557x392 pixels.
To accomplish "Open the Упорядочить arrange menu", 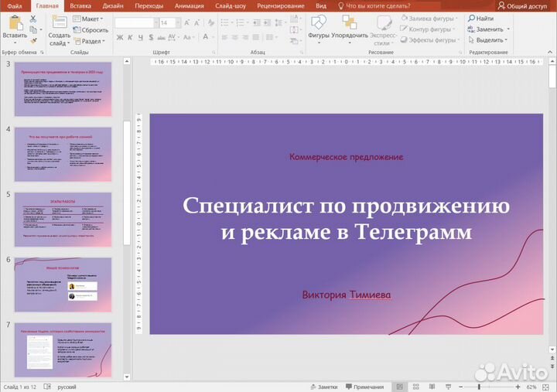I will pos(350,29).
